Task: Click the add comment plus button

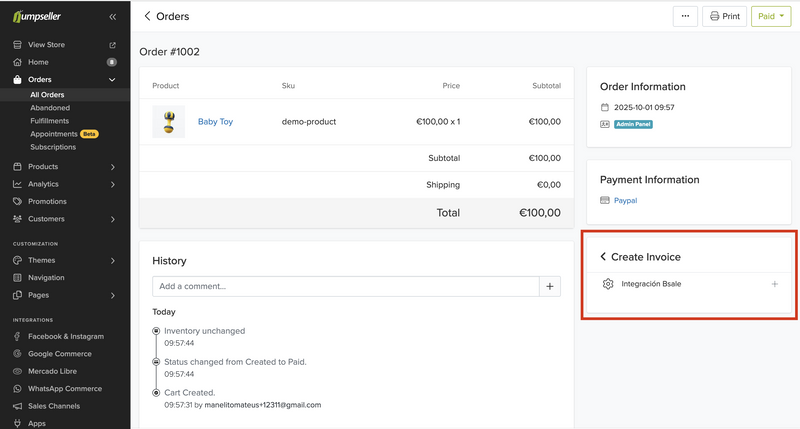Action: point(550,287)
